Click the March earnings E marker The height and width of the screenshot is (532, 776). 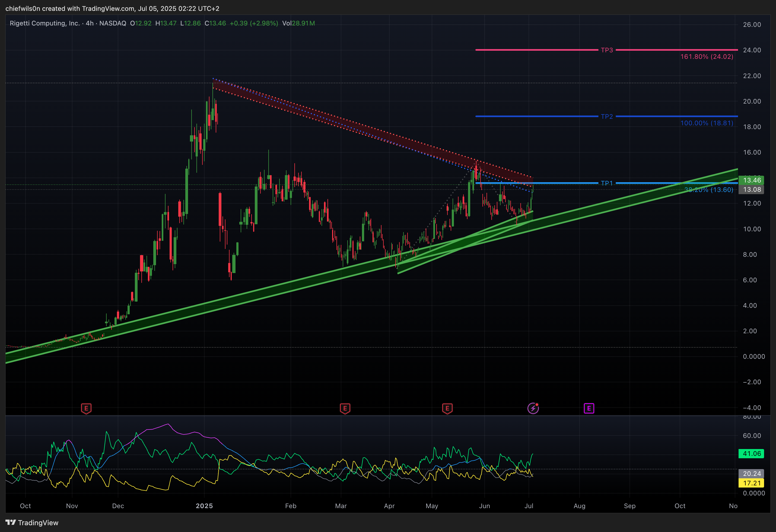[345, 408]
